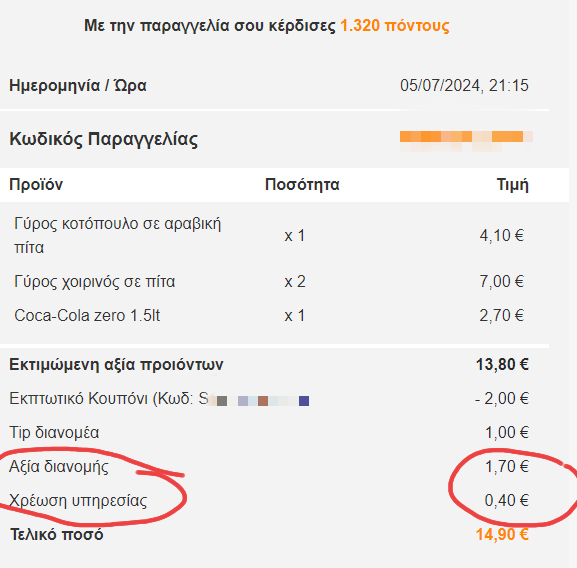
Task: Select the Coca-Cola zero 1.5lt item
Action: coord(87,316)
